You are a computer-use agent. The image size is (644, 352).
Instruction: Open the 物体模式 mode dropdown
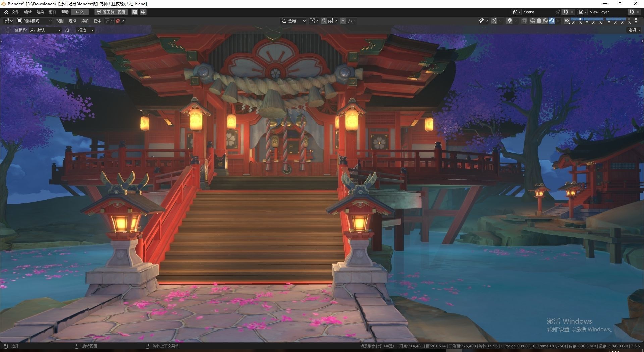point(34,21)
